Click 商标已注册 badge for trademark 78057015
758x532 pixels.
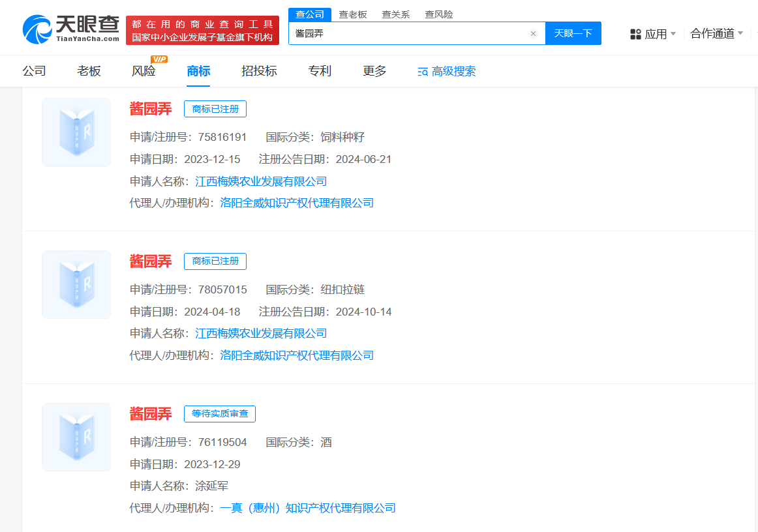point(215,261)
